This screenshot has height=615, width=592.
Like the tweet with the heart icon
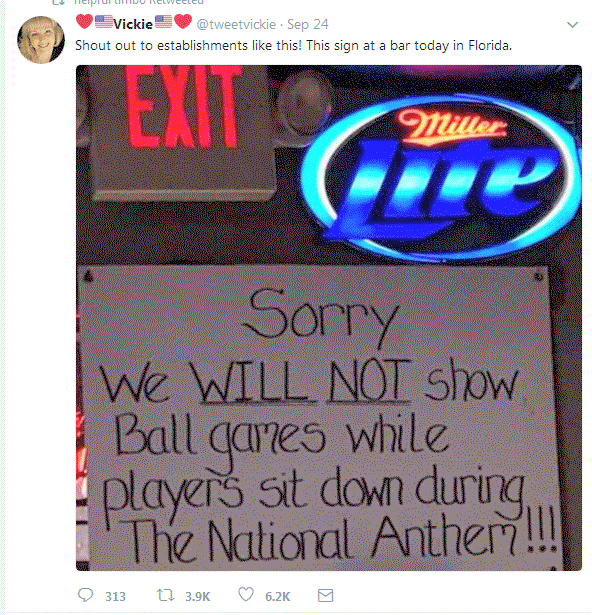(x=246, y=595)
